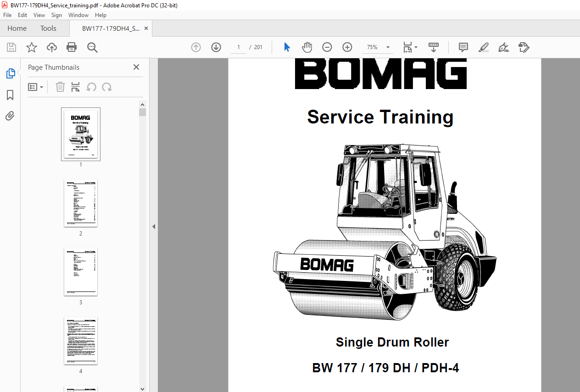Rotate the page clockwise
Screen dimensions: 580x392
pyautogui.click(x=107, y=87)
